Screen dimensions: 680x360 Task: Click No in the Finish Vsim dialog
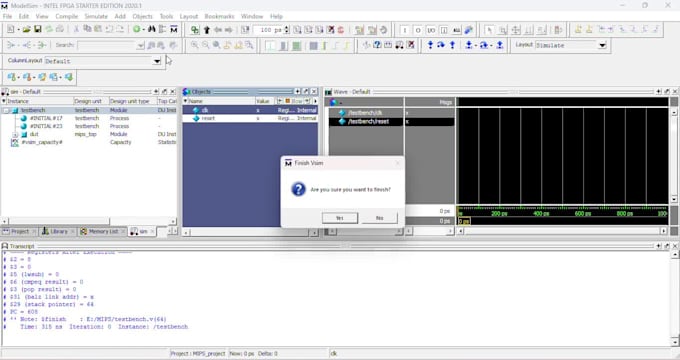[x=379, y=218]
